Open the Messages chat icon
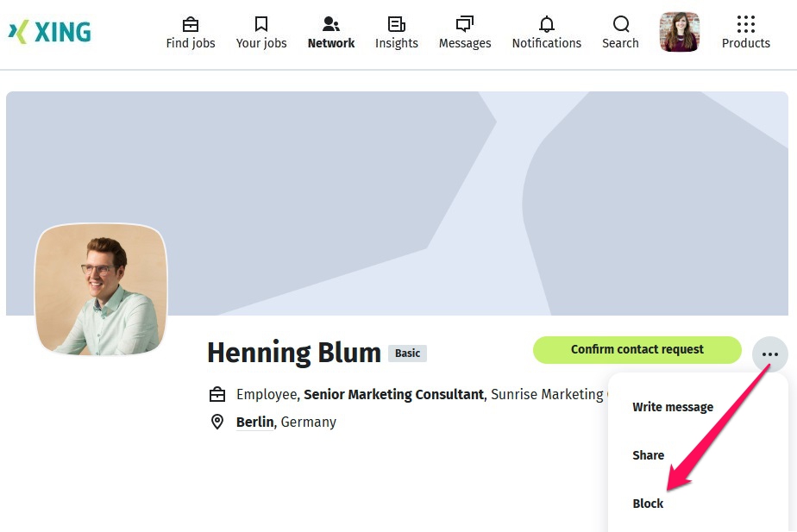The width and height of the screenshot is (797, 532). click(465, 24)
